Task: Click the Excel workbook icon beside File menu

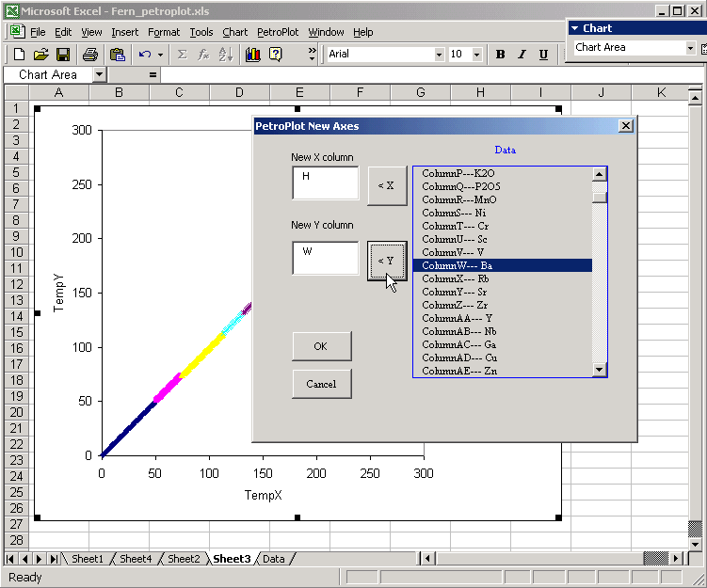Action: pos(17,32)
